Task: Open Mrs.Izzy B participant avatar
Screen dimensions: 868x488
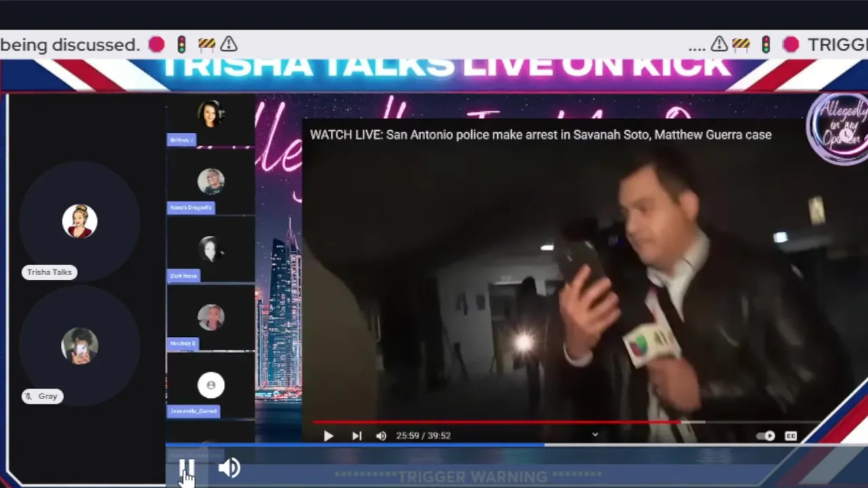Action: 211,317
